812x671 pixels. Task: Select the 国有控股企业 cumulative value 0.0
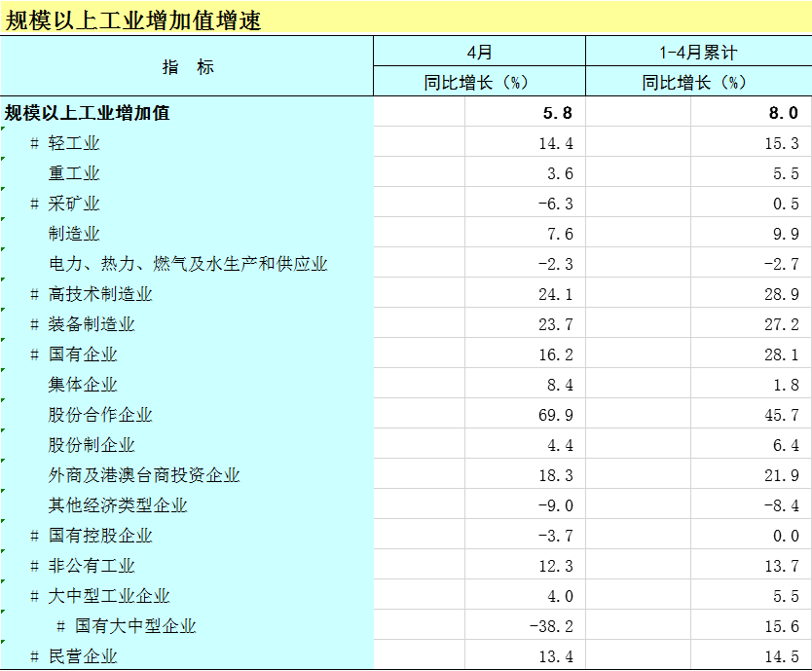point(782,536)
